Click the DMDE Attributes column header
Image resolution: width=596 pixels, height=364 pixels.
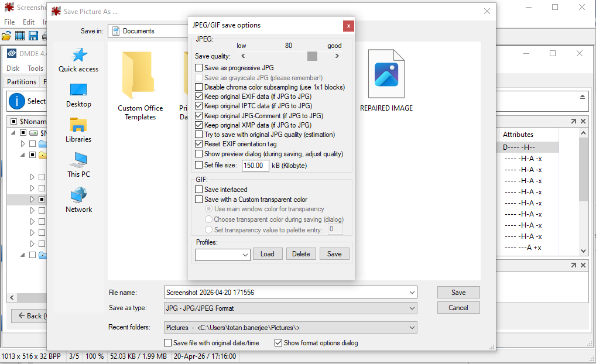(x=528, y=135)
